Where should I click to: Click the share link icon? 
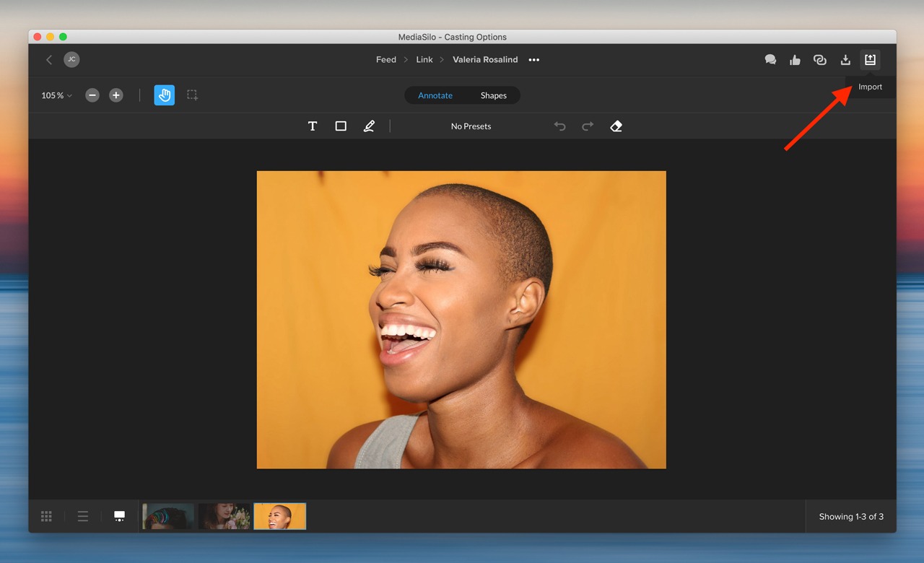(819, 60)
